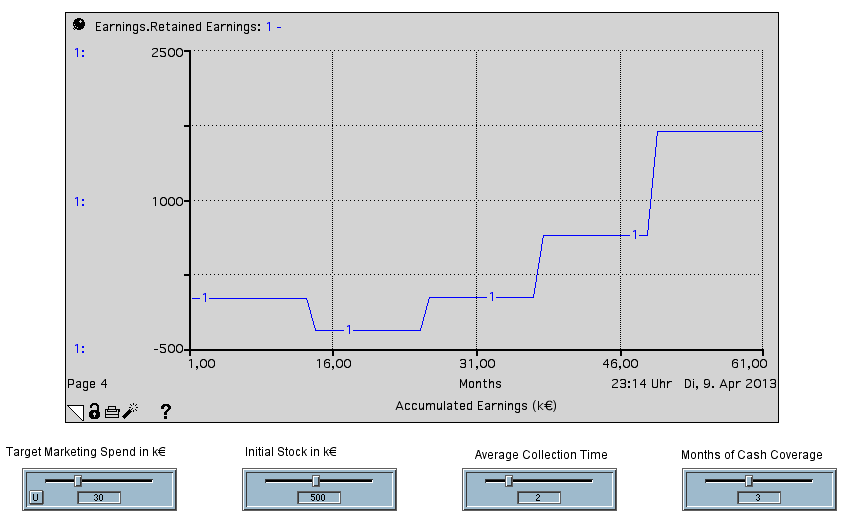Click the blue '1:' scale marker beside 1000
The image size is (860, 520).
pyautogui.click(x=80, y=201)
